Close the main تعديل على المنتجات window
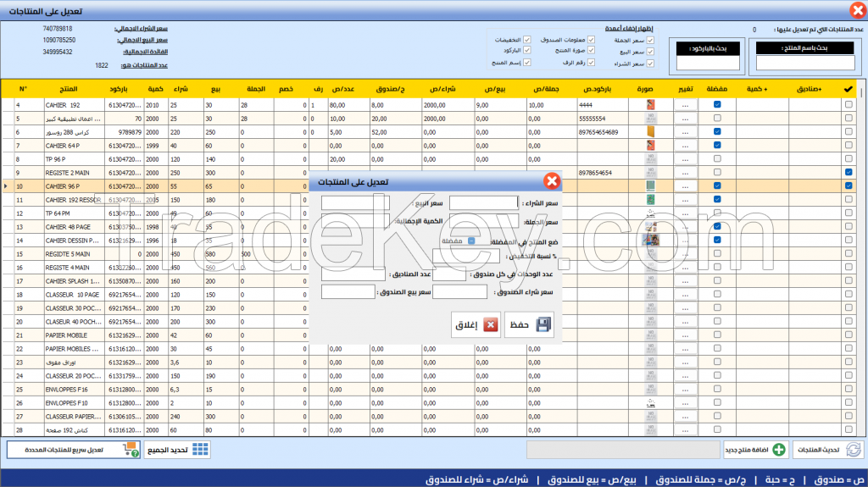868x487 pixels. point(858,10)
